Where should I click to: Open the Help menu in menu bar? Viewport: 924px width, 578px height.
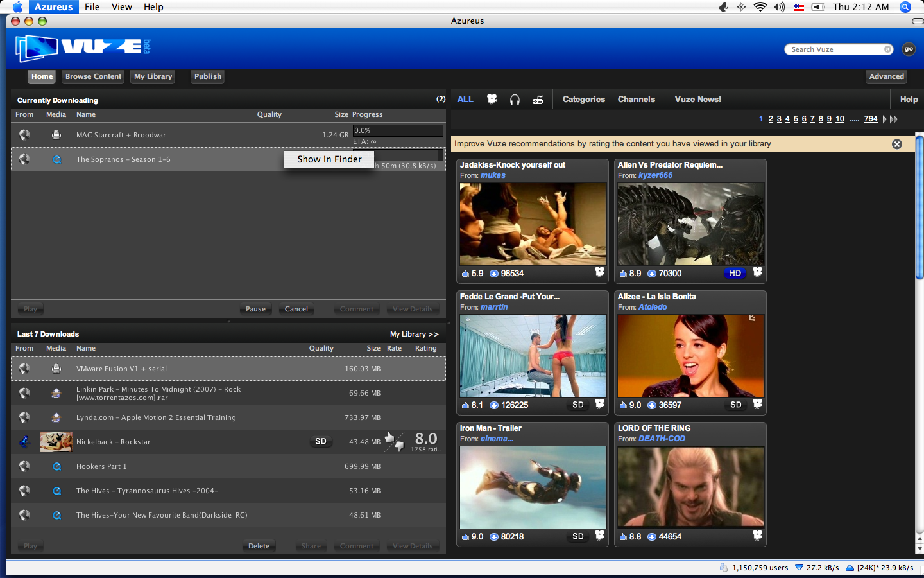pos(153,7)
